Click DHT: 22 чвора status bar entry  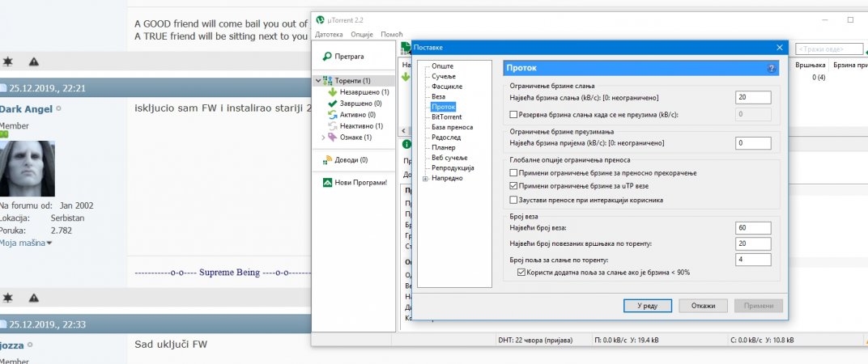coord(535,340)
